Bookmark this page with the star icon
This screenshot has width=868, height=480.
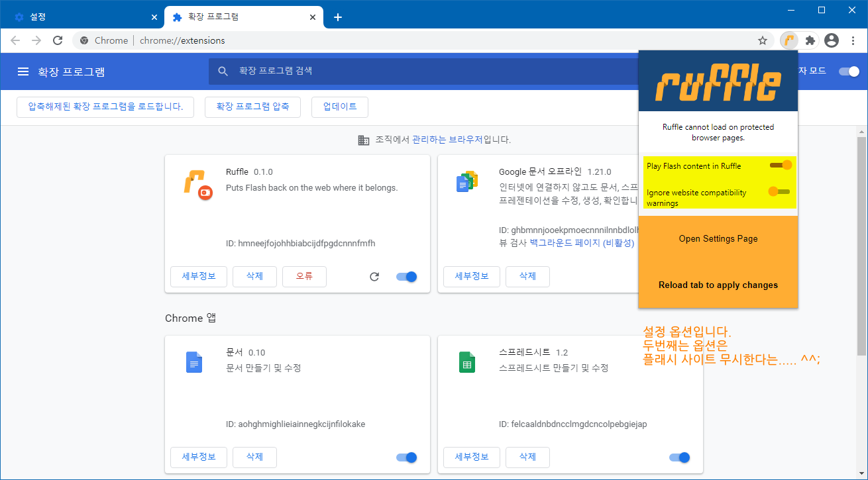(x=763, y=40)
